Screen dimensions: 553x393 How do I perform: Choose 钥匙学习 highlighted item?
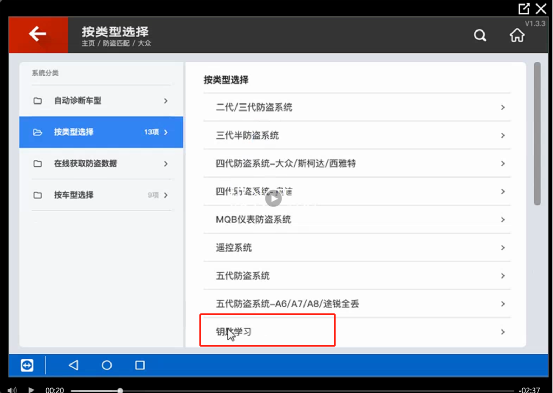click(357, 332)
